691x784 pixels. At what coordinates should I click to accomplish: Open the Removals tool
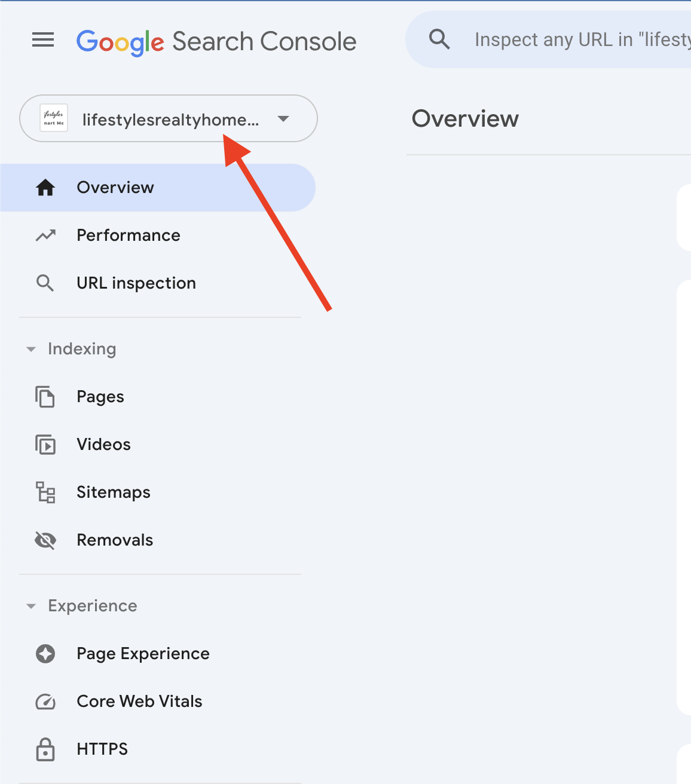tap(158, 540)
